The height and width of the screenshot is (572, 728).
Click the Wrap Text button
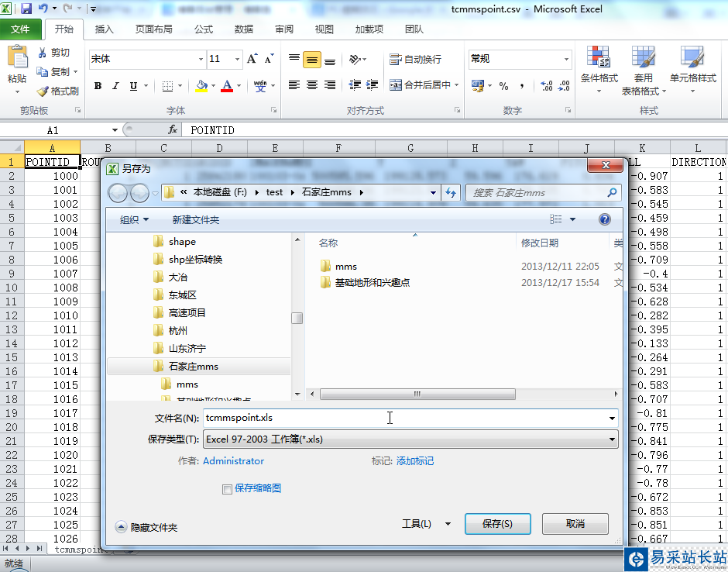pyautogui.click(x=416, y=59)
